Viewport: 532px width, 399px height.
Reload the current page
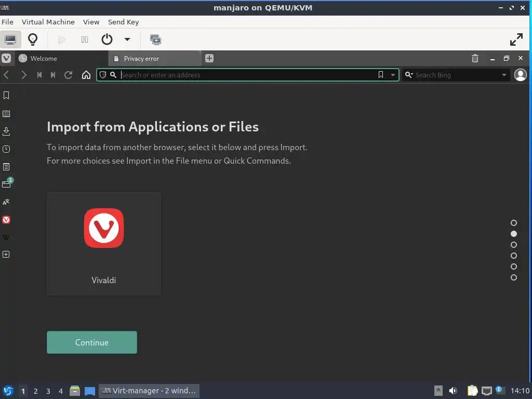pos(68,75)
